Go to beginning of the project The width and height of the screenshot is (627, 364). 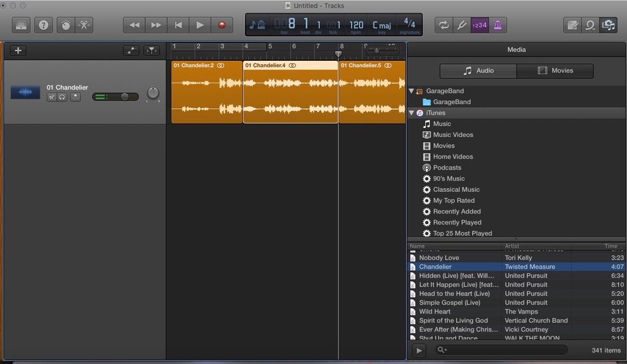[179, 25]
